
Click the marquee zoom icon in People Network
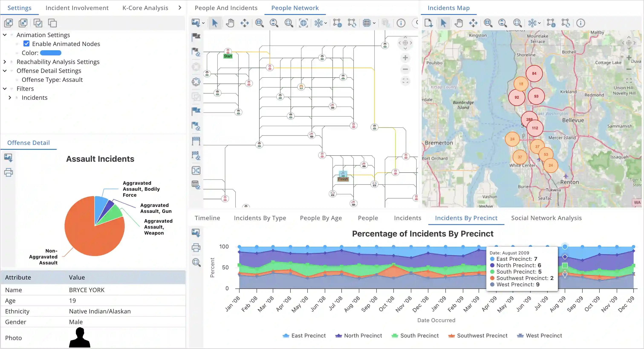click(259, 23)
